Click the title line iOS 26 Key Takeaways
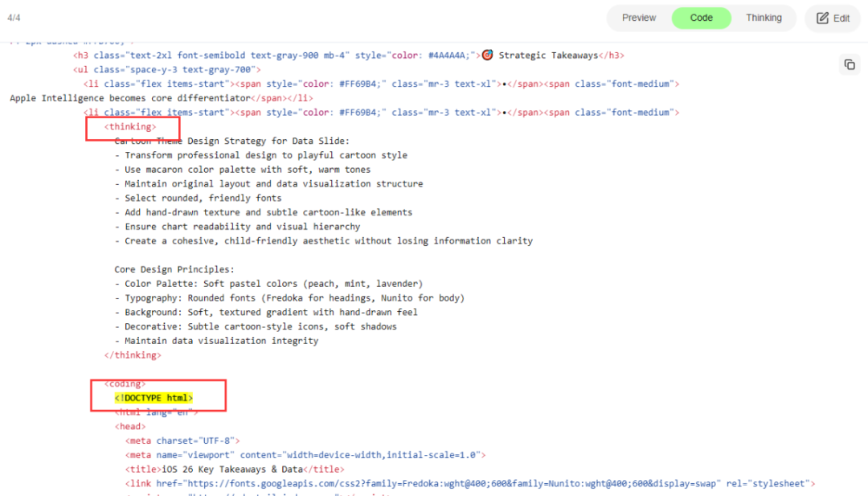Screen dimensions: 868x496 (x=235, y=469)
